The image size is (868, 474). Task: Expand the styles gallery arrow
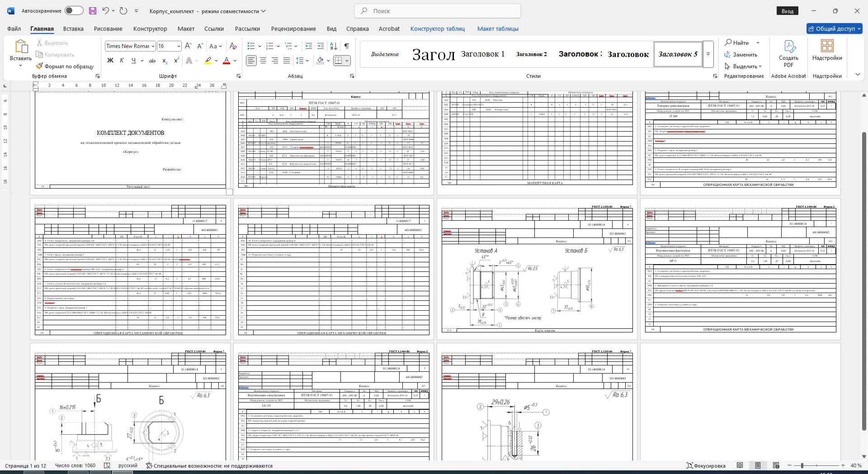tap(708, 54)
